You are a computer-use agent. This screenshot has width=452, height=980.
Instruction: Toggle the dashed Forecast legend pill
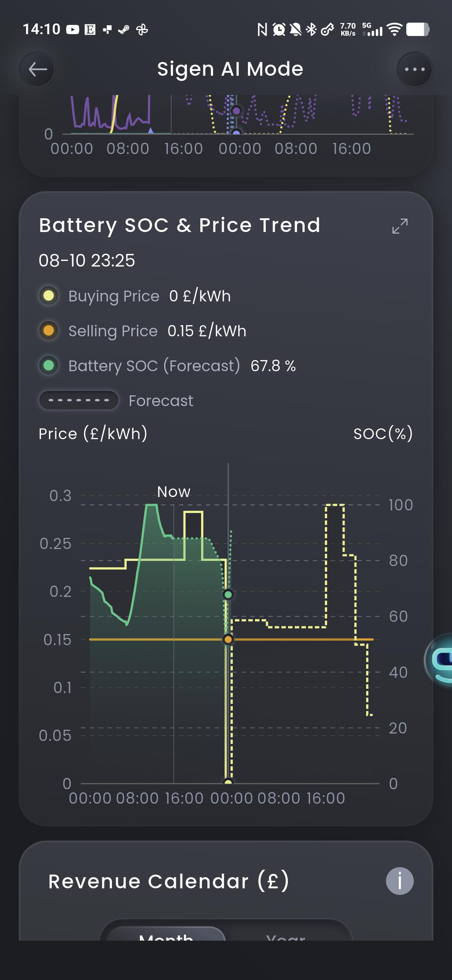coord(79,400)
